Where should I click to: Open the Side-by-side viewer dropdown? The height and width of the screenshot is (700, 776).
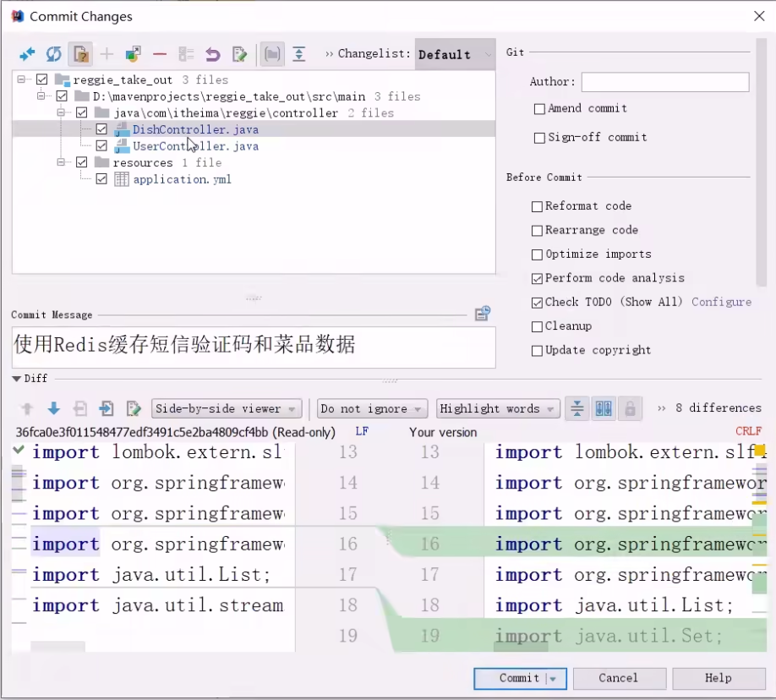(227, 409)
